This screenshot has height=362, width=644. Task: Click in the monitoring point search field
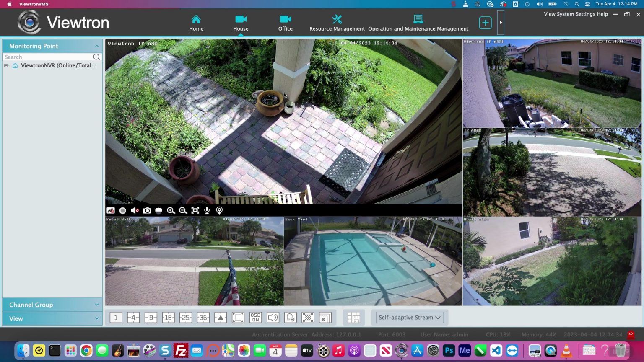click(x=46, y=57)
